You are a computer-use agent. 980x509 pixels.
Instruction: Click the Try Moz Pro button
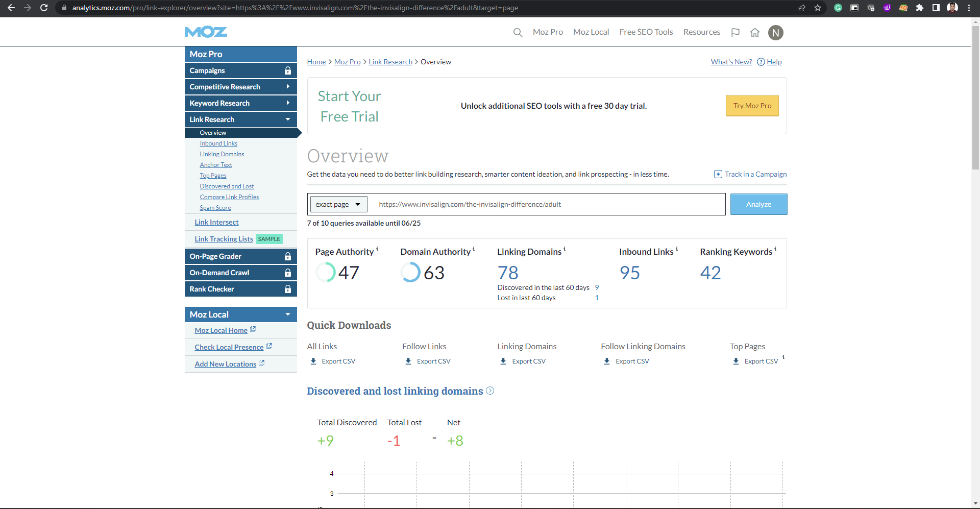(752, 106)
